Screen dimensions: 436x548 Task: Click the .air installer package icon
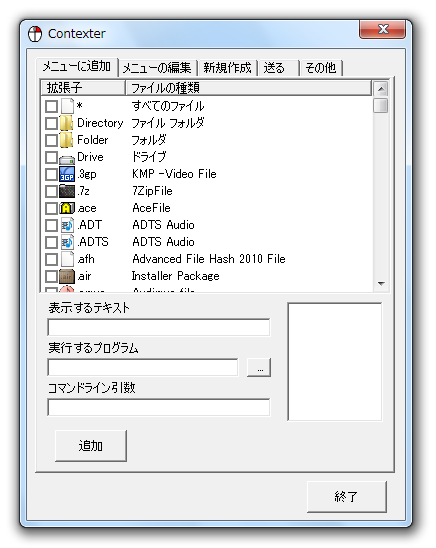click(x=67, y=276)
